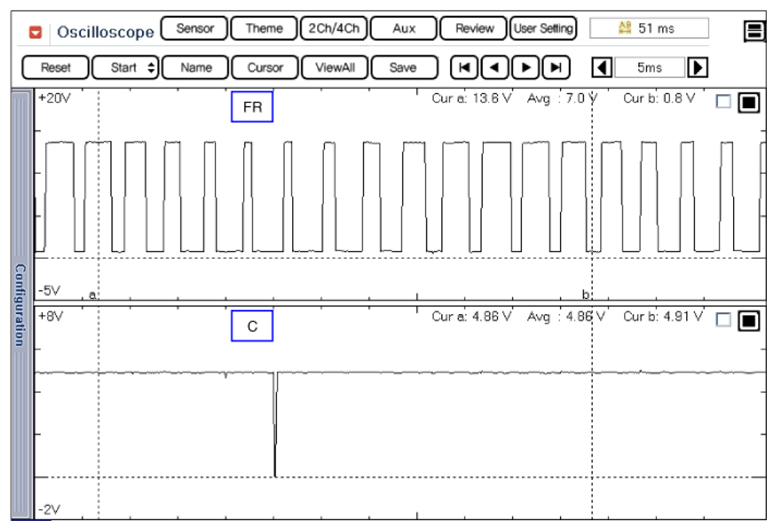
Task: Expand the vertical Configuration side panel
Action: coord(18,305)
